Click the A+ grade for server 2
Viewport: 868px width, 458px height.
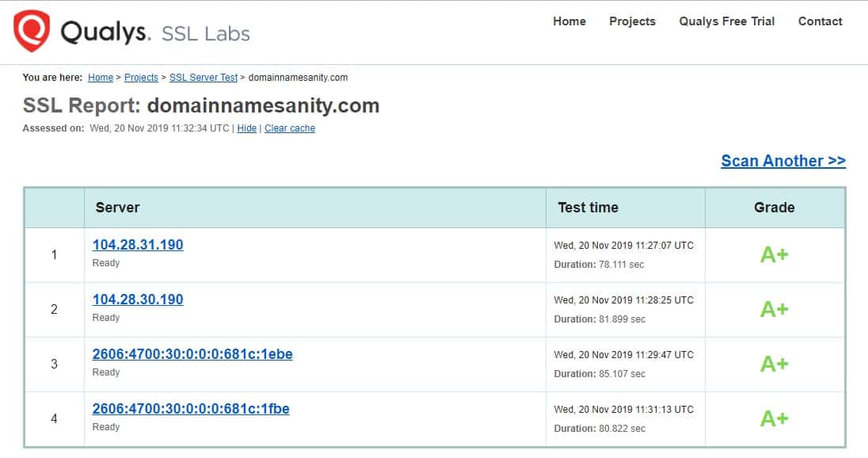tap(774, 309)
